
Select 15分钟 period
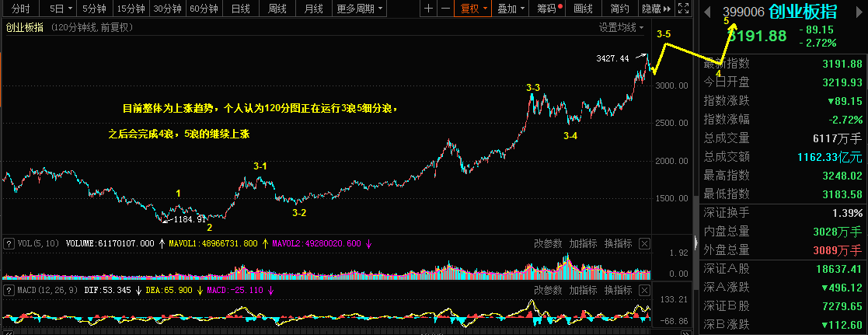click(131, 9)
